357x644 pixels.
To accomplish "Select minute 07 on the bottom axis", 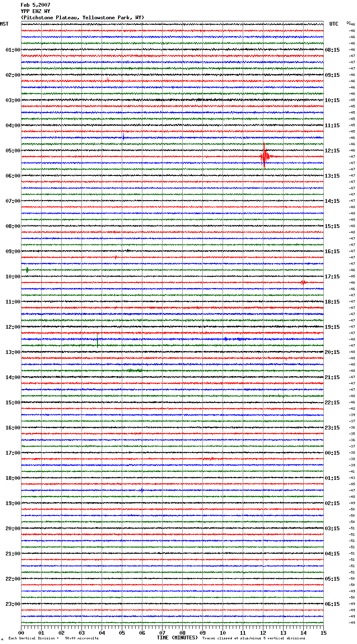I will click(x=162, y=632).
